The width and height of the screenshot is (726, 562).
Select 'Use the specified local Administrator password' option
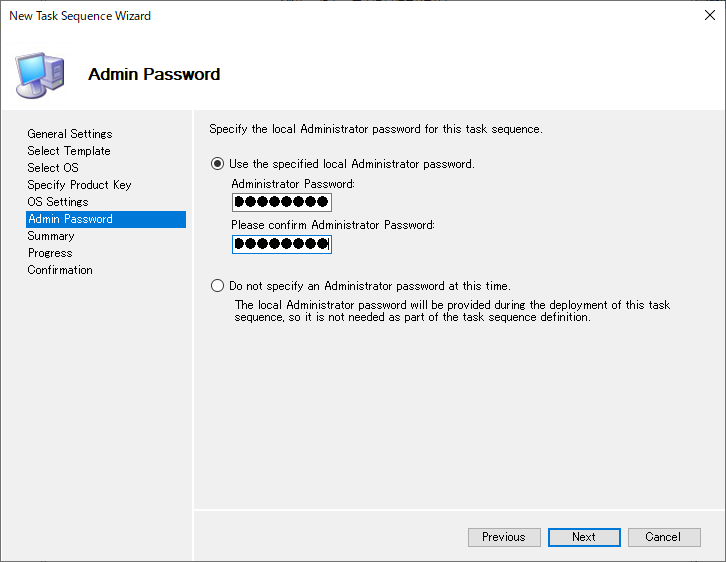click(218, 164)
